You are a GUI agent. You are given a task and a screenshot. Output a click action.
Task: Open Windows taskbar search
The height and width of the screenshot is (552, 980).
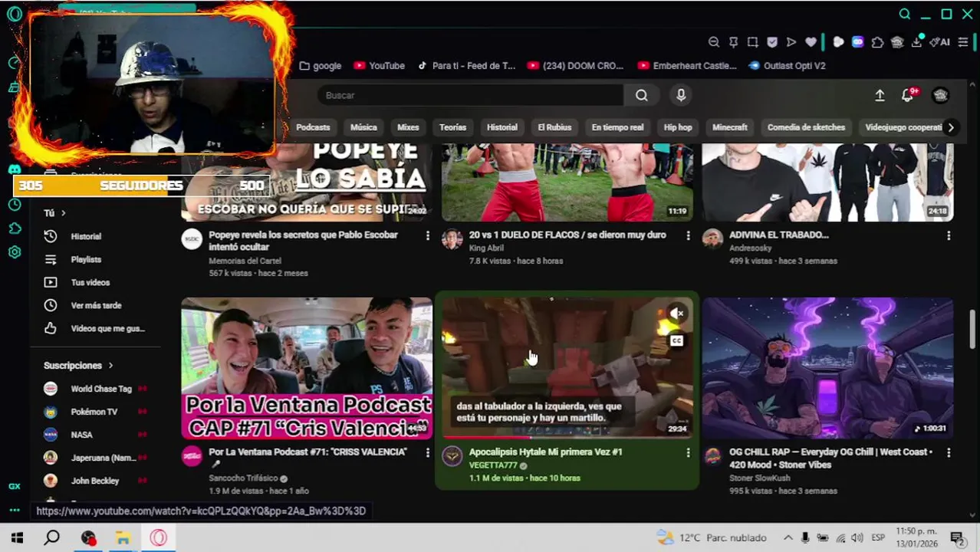pyautogui.click(x=51, y=537)
